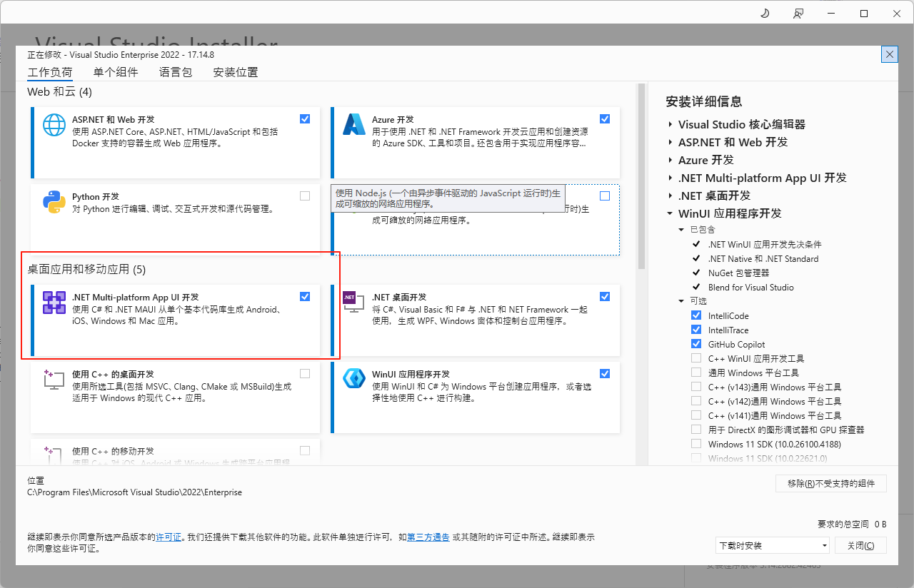Switch to the 语言包 tab

[x=176, y=72]
